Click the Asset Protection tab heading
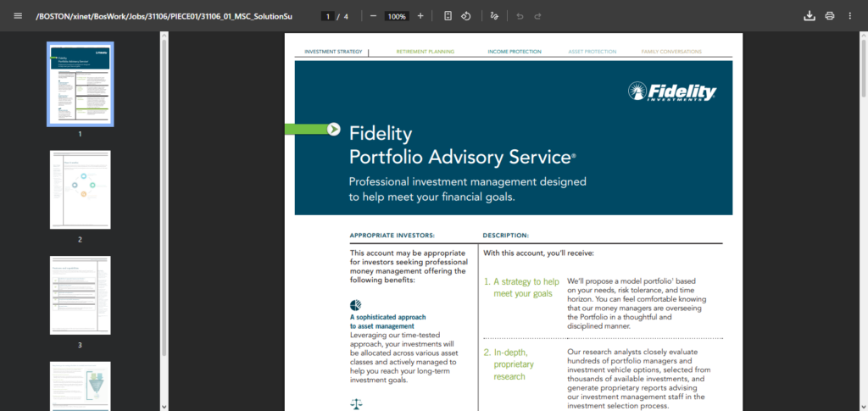The image size is (868, 411). 593,52
